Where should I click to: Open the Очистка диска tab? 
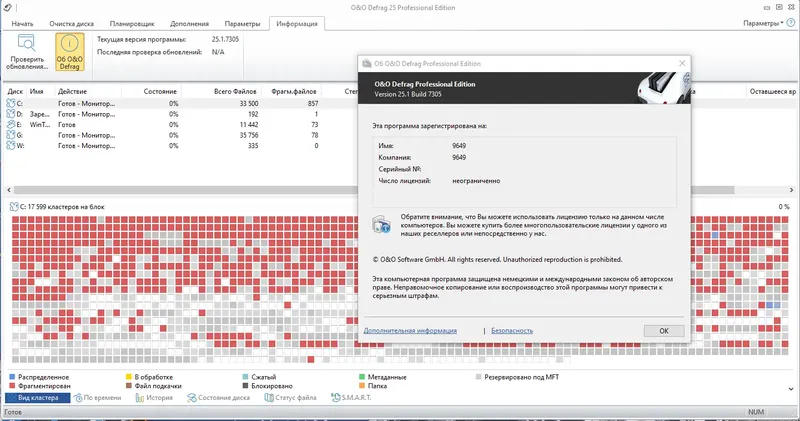[x=71, y=23]
